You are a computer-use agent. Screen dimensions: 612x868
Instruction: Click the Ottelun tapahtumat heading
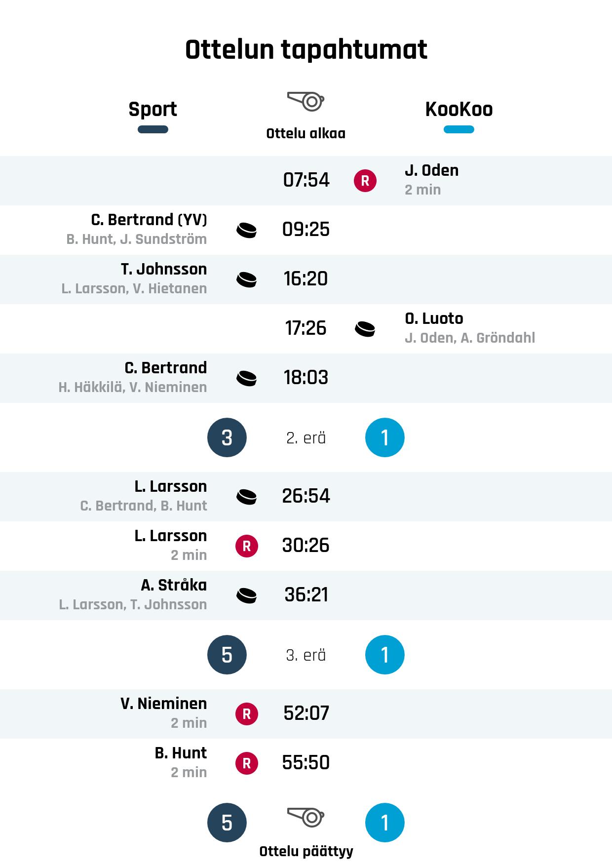pos(306,49)
